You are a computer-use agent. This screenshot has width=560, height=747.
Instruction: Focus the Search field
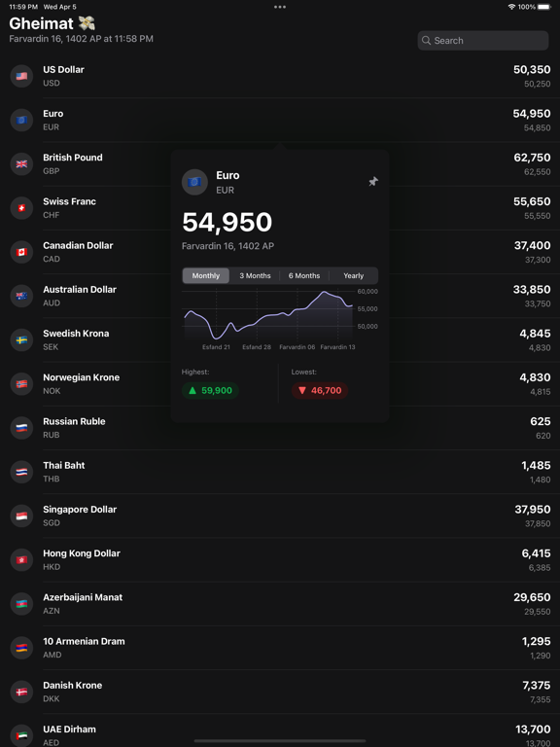tap(483, 41)
